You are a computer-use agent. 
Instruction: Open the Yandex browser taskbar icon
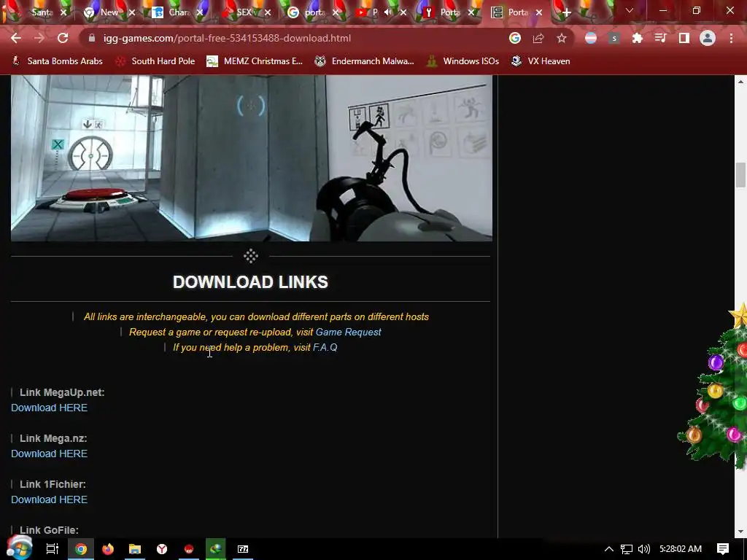click(162, 549)
